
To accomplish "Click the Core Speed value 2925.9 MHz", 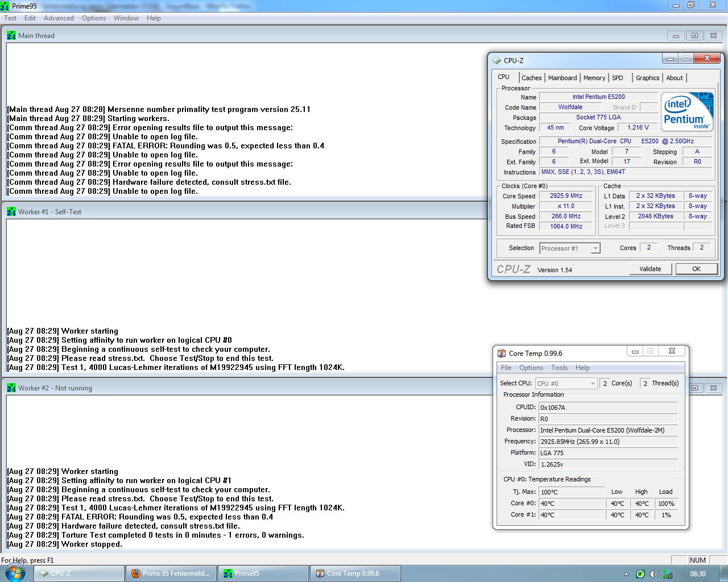I will click(566, 196).
